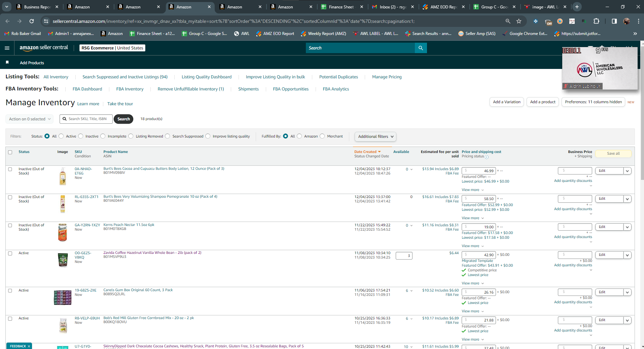The image size is (644, 349).
Task: Click the bookmark flag icon beside Add Products
Action: pos(7,63)
